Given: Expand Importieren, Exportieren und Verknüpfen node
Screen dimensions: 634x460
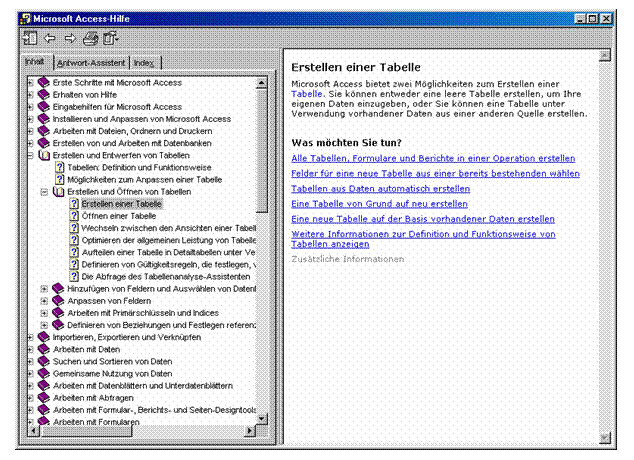Looking at the screenshot, I should pos(30,337).
